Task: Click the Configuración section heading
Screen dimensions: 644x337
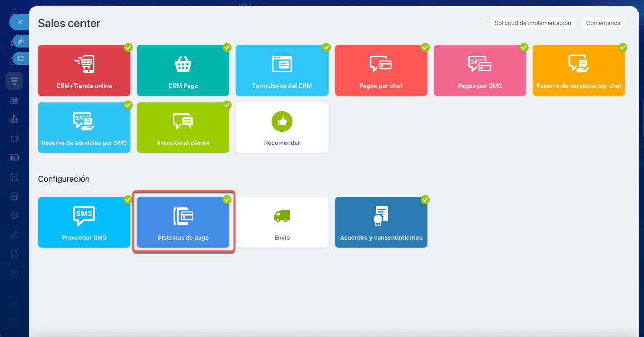Action: coord(64,179)
